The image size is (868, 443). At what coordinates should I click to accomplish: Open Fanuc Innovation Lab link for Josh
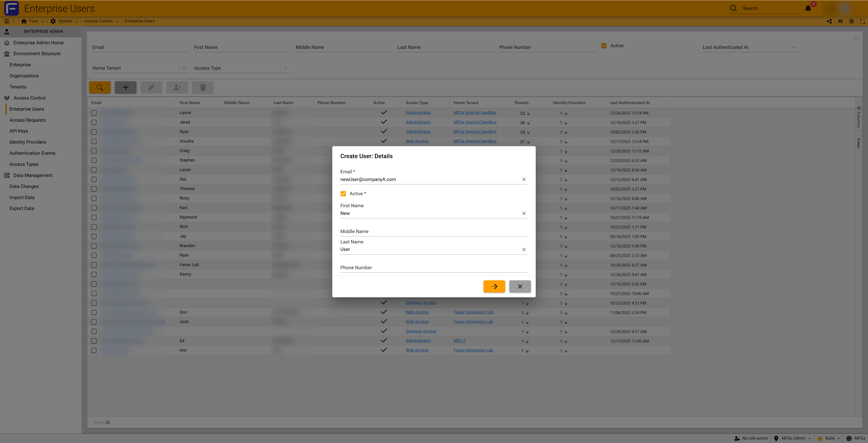click(473, 322)
